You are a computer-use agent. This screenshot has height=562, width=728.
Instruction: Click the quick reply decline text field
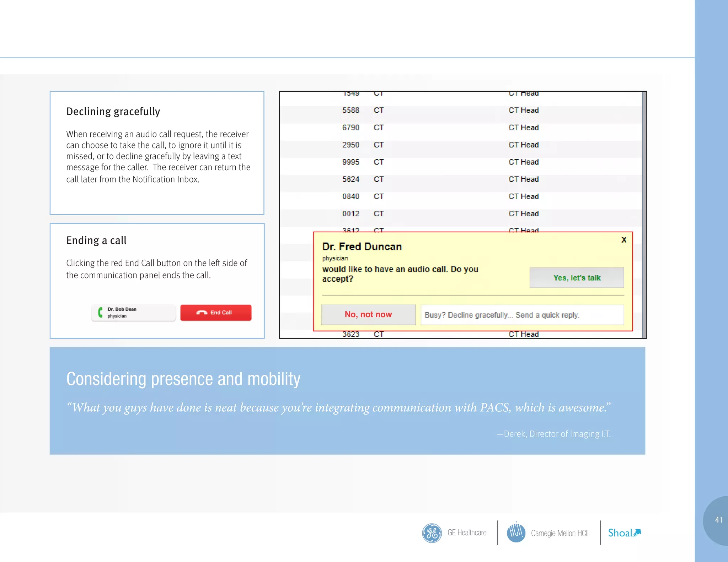[522, 315]
